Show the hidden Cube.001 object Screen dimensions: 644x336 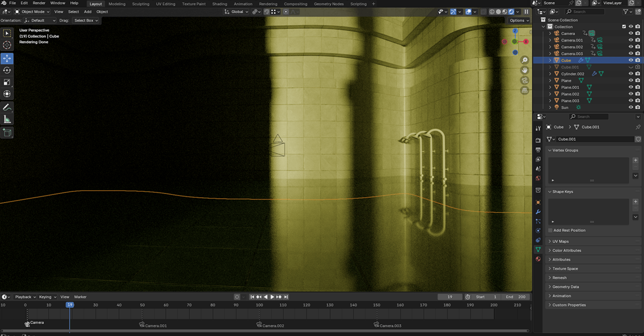point(631,67)
